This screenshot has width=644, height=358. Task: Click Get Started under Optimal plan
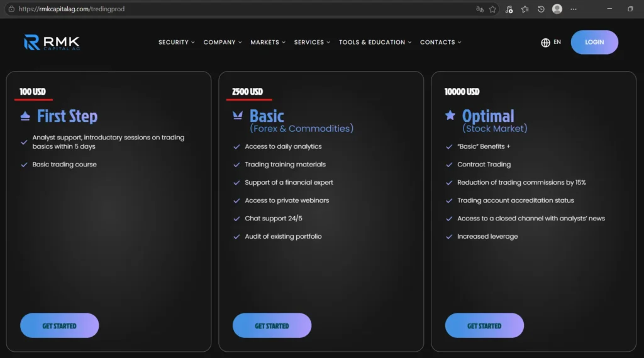tap(484, 325)
